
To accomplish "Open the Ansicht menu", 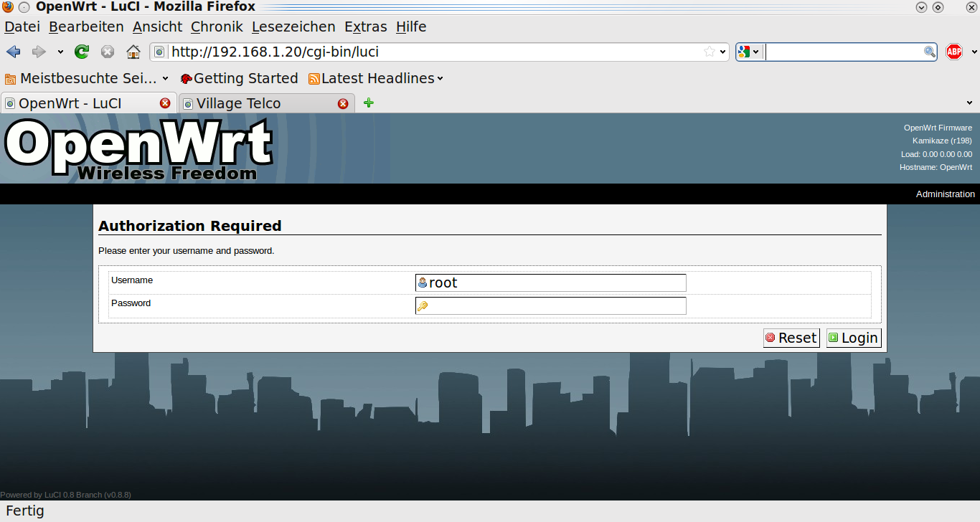I will click(157, 27).
